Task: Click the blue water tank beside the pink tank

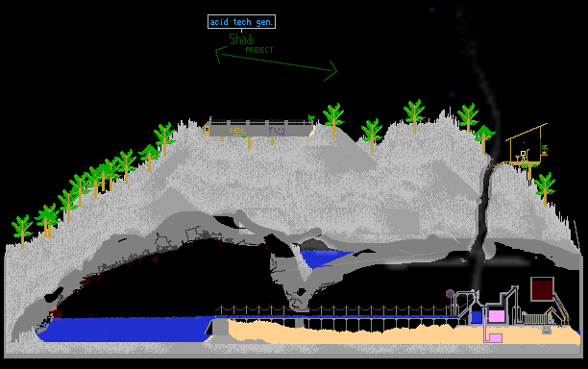Action: pyautogui.click(x=477, y=317)
